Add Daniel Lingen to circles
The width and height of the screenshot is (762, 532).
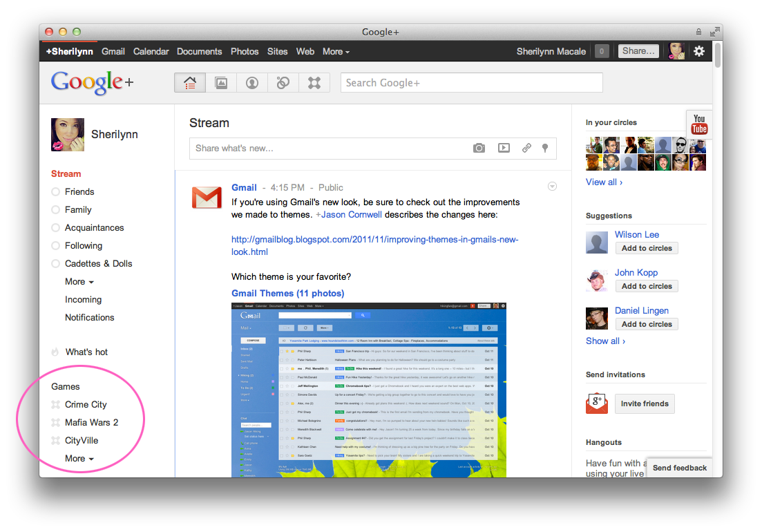[x=647, y=324]
